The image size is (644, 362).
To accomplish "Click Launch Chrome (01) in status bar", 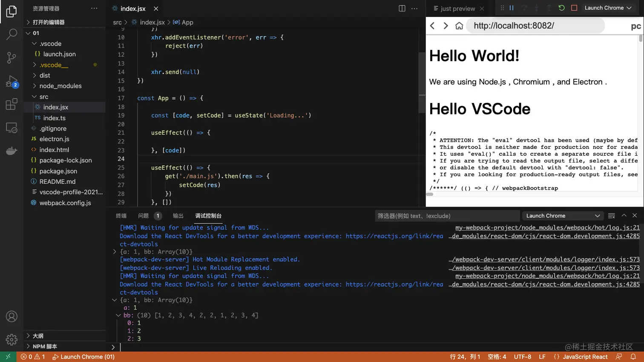I will [x=83, y=357].
